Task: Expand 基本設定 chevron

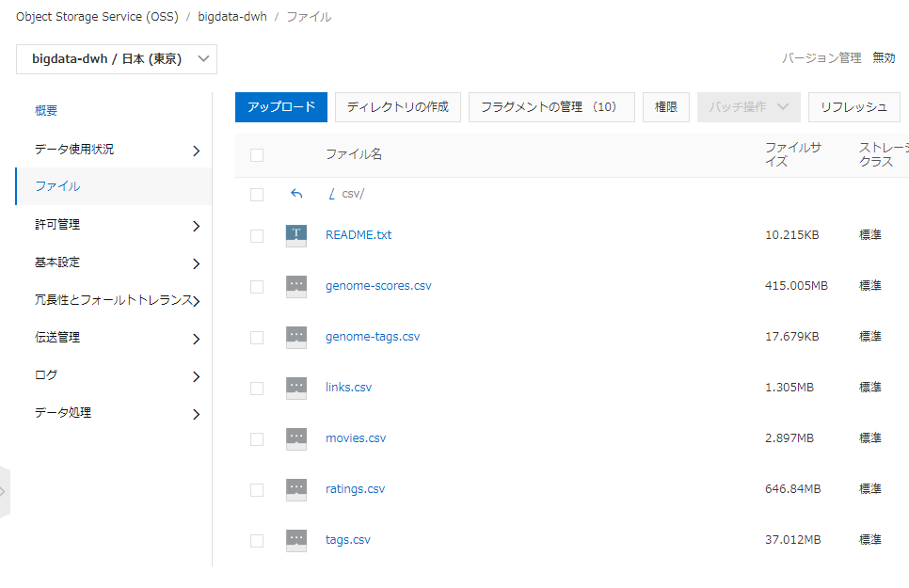Action: (196, 263)
